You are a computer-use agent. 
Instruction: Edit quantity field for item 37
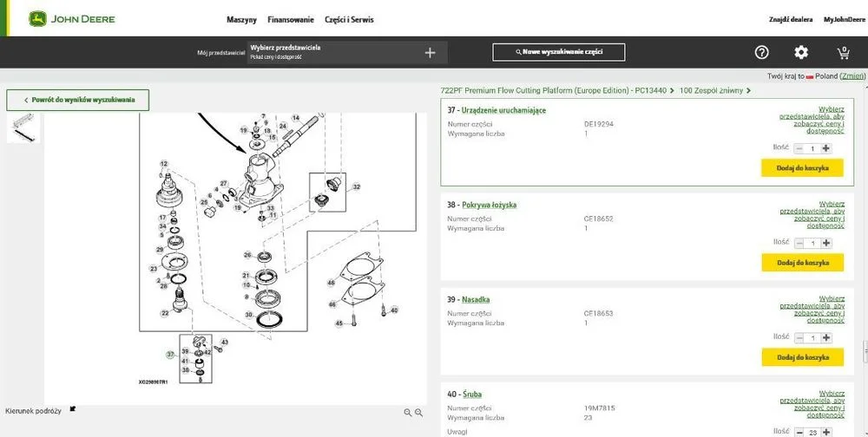point(812,148)
